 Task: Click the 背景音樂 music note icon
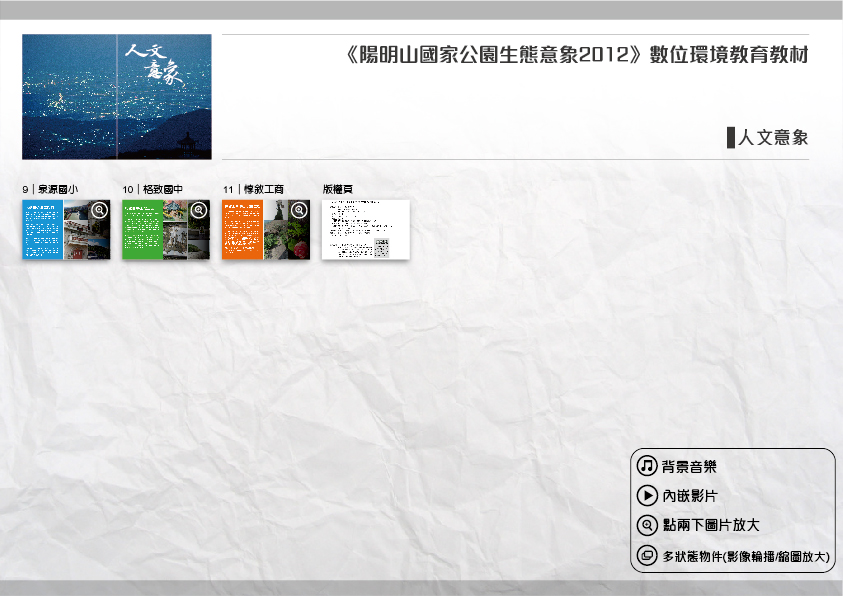point(647,465)
